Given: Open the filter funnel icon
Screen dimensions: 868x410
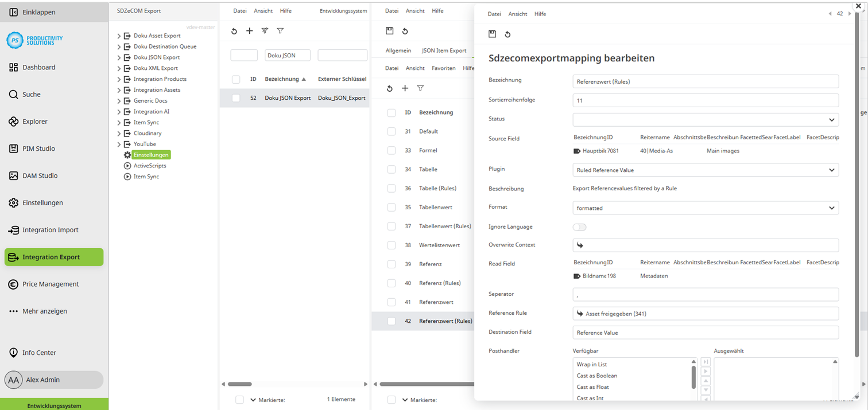Looking at the screenshot, I should [x=280, y=31].
